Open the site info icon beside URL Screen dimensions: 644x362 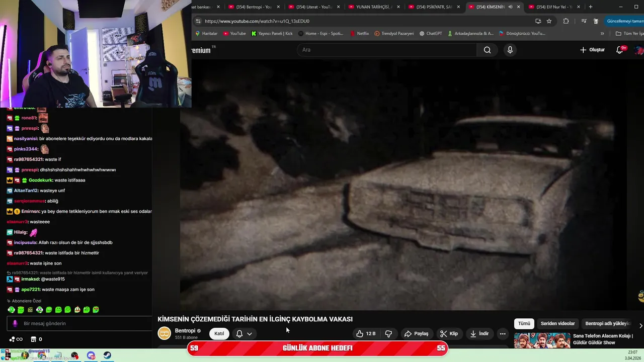point(198,21)
